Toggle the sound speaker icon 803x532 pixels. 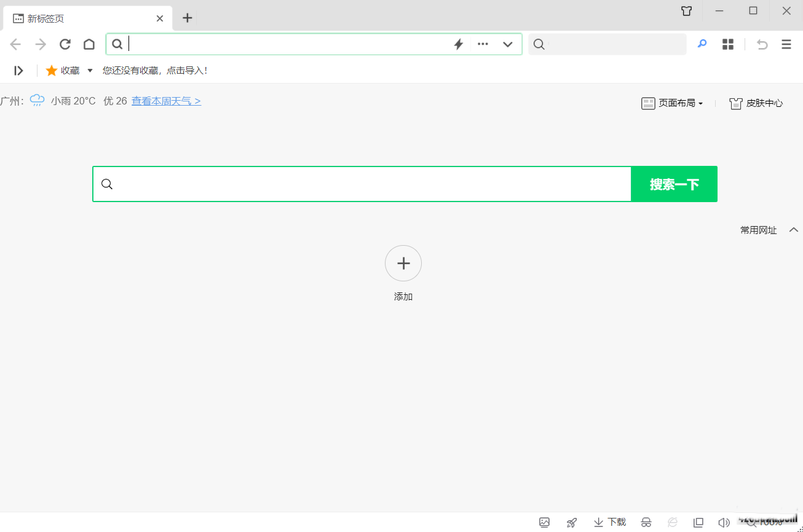724,522
